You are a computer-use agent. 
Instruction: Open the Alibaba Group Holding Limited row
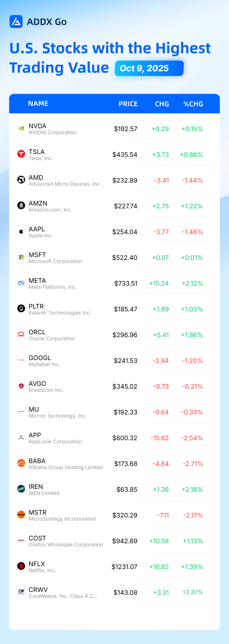click(113, 464)
